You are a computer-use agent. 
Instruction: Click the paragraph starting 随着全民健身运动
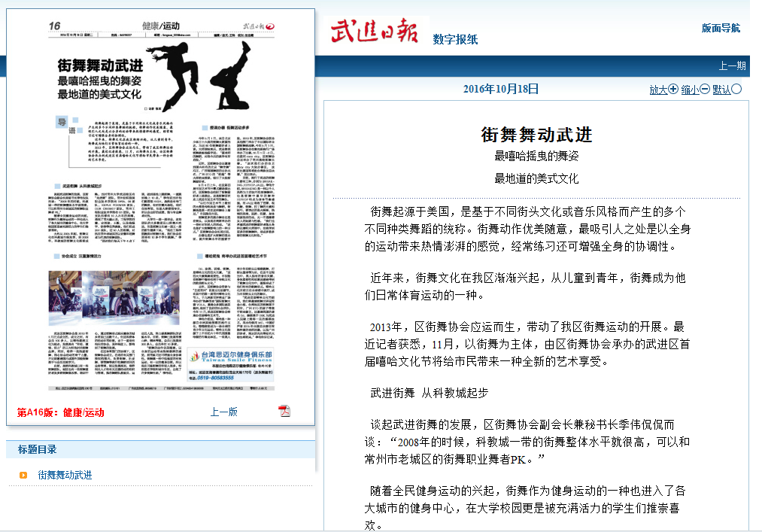[525, 508]
